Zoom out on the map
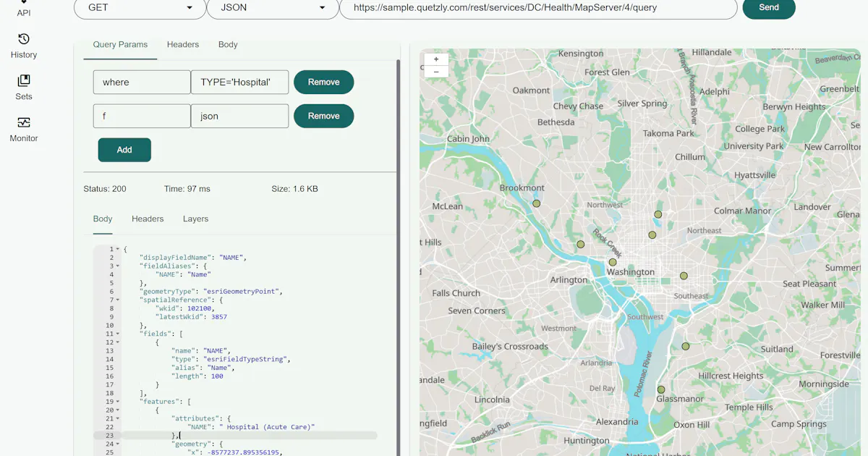The width and height of the screenshot is (868, 456). (436, 72)
